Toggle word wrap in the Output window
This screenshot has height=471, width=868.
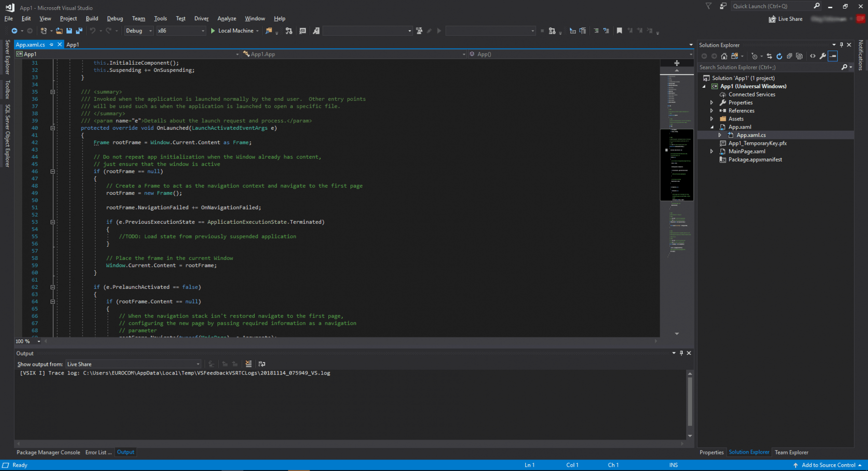[x=262, y=363]
